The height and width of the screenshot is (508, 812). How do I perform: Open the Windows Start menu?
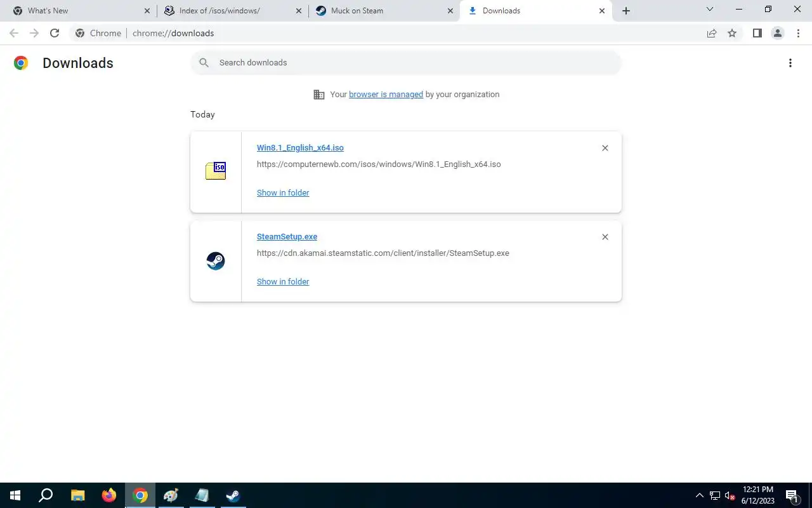[15, 495]
